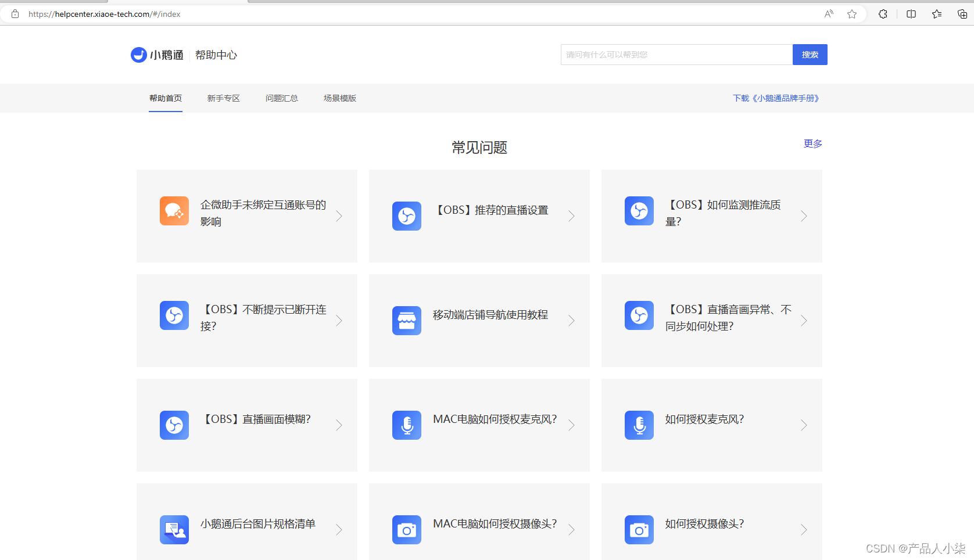Open the 如何授权麦克风 article
This screenshot has width=974, height=560.
[705, 419]
